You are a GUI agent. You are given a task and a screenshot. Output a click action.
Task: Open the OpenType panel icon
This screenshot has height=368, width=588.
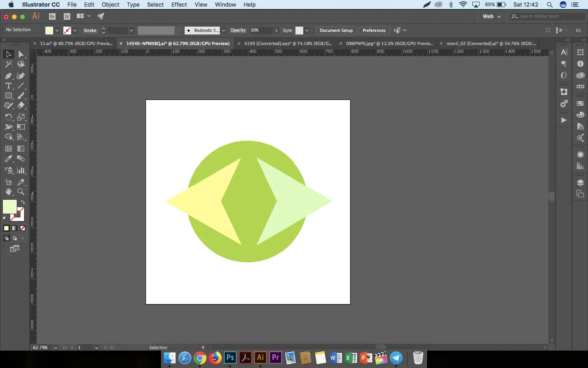(x=564, y=75)
